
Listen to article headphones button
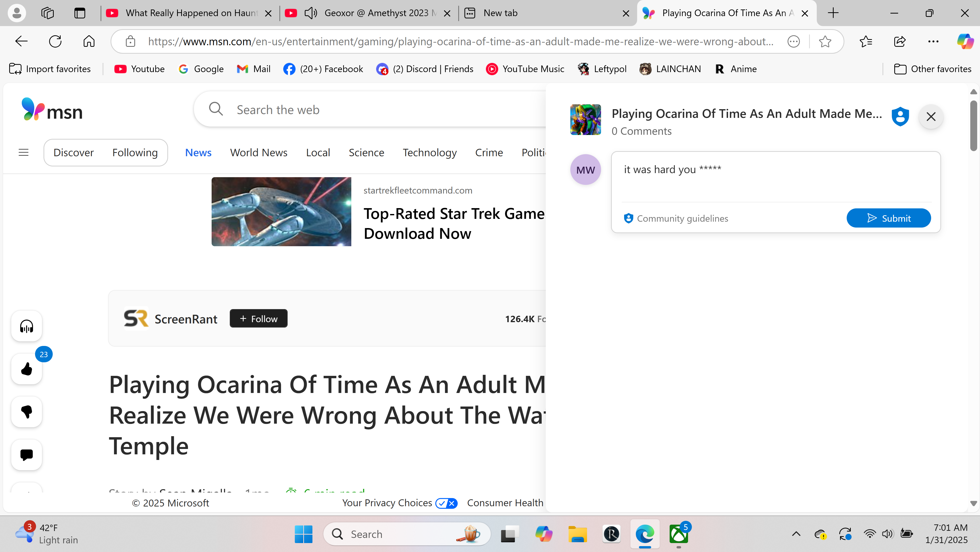27,326
